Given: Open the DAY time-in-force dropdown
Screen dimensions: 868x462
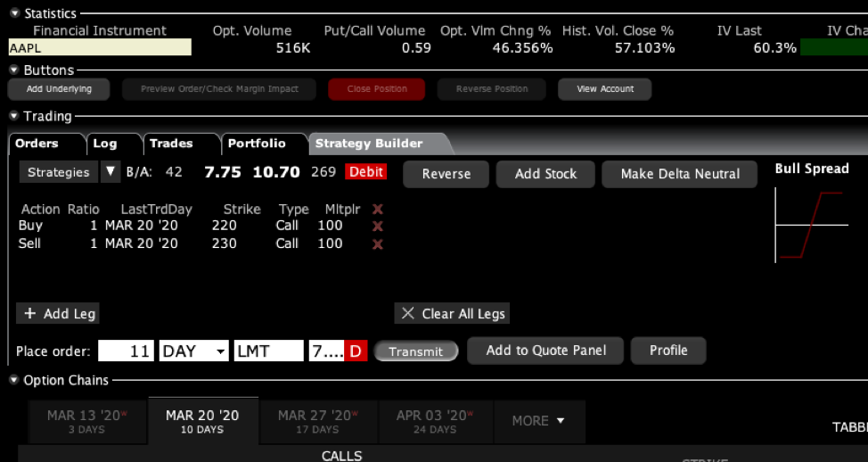Looking at the screenshot, I should [221, 351].
